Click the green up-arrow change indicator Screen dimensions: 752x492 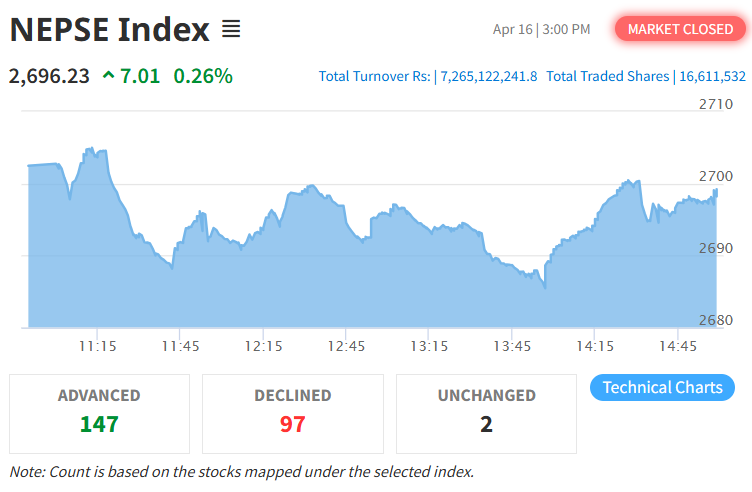[x=108, y=76]
